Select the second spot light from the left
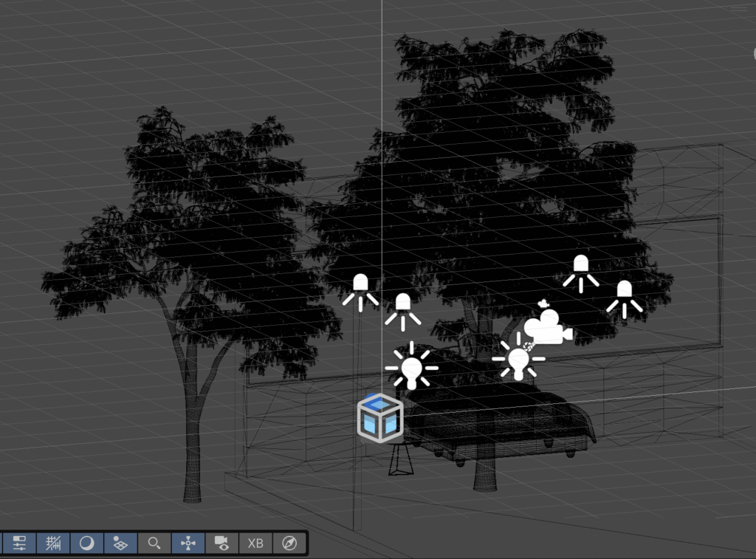 [402, 308]
